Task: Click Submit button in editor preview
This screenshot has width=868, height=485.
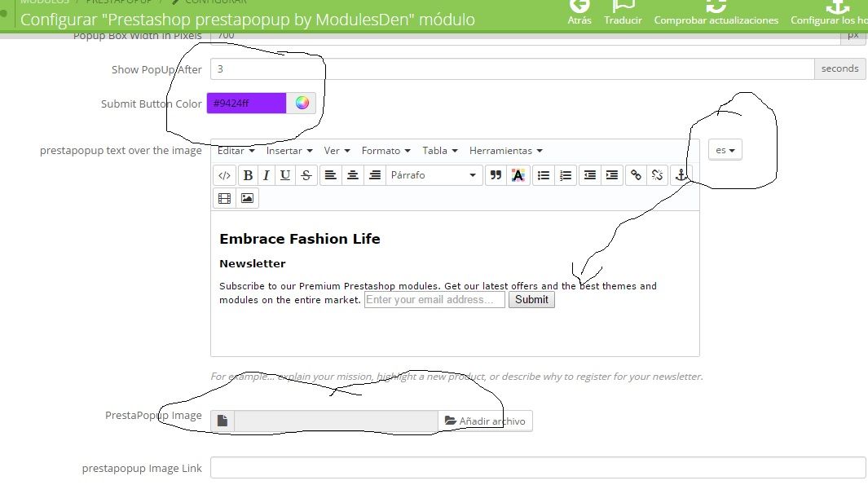Action: pos(531,299)
